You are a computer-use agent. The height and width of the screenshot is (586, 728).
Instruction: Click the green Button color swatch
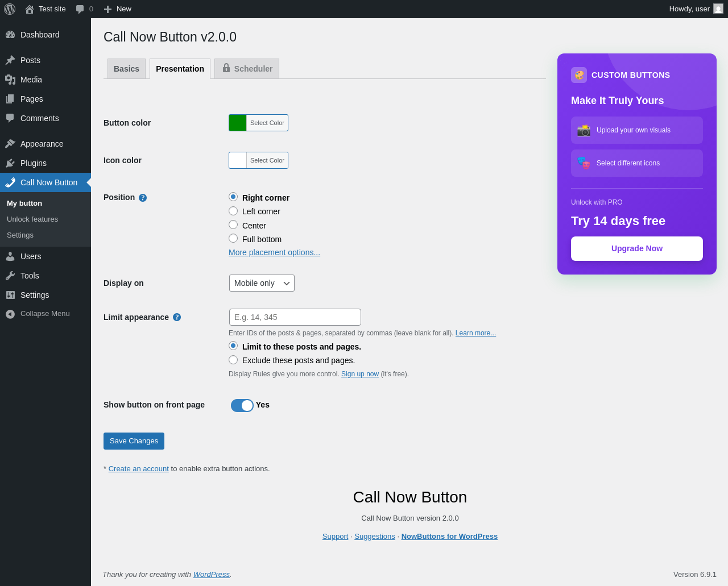click(238, 123)
